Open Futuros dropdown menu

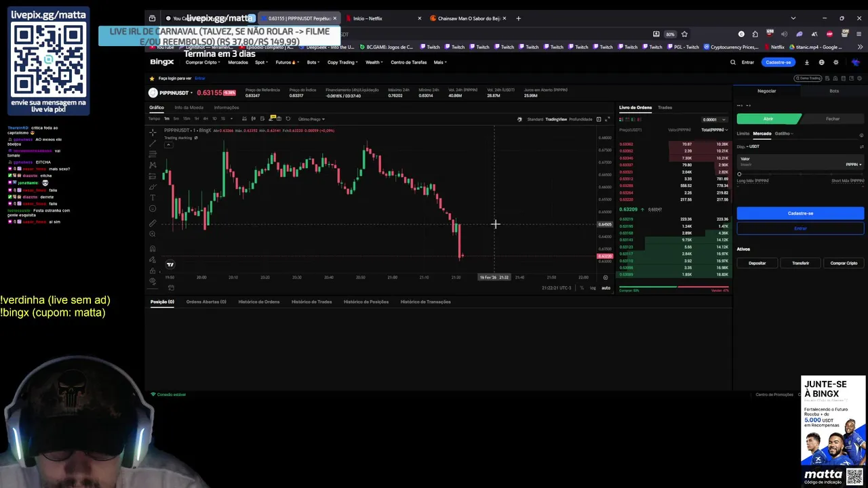(x=287, y=62)
